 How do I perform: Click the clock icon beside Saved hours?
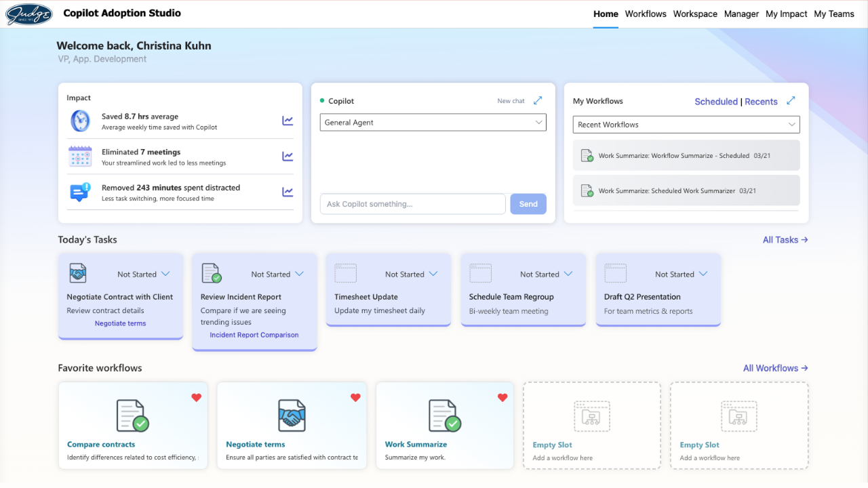pos(80,121)
